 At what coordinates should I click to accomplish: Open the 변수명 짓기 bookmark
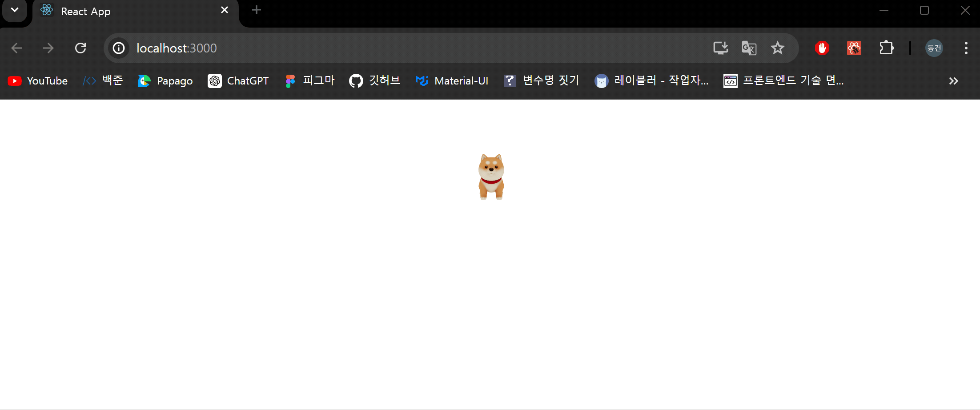click(x=542, y=81)
